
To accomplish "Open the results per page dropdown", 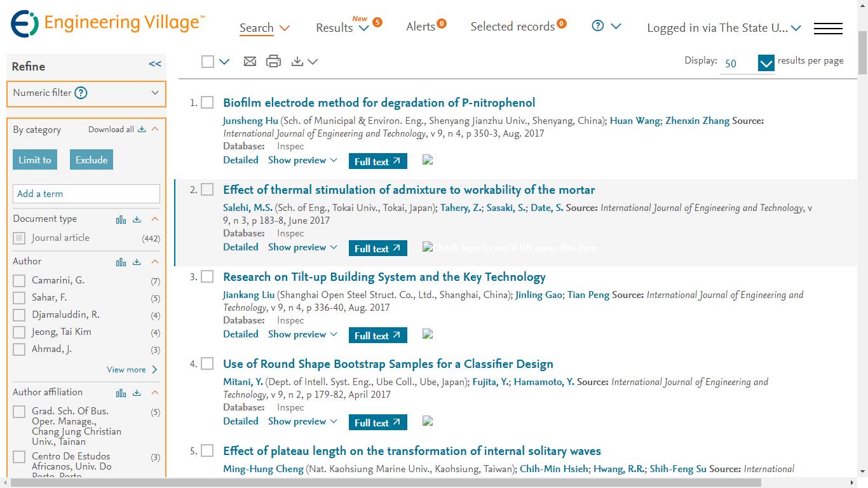I will (x=766, y=63).
